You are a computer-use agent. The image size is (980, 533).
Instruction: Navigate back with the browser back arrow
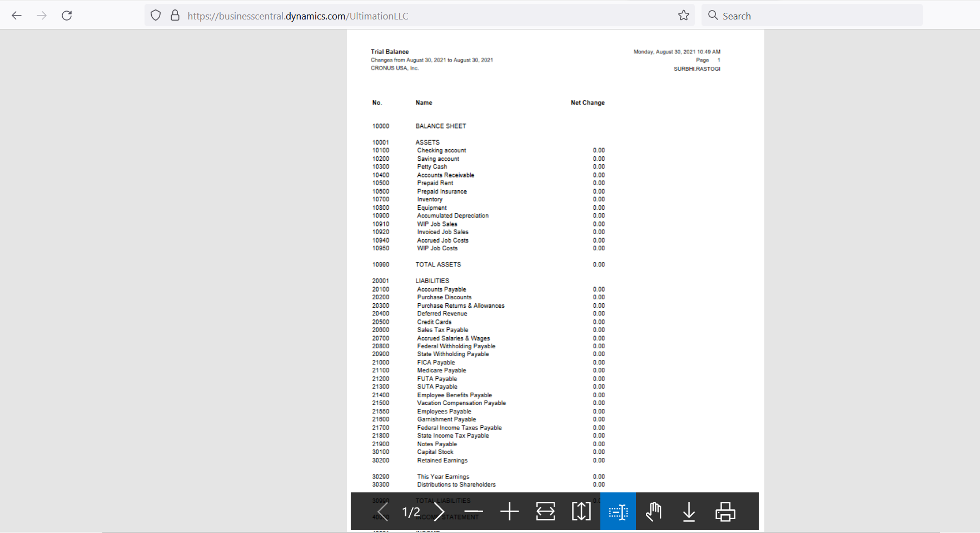17,15
